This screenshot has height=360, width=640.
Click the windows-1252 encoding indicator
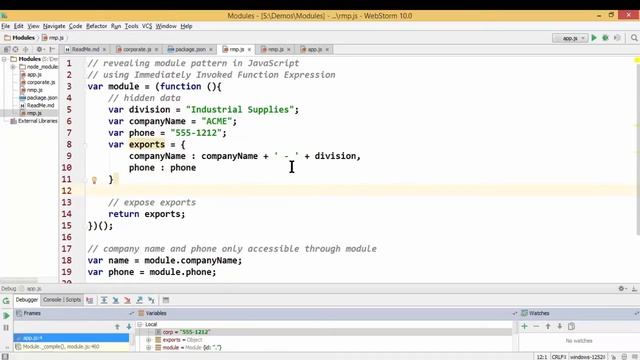(x=588, y=357)
